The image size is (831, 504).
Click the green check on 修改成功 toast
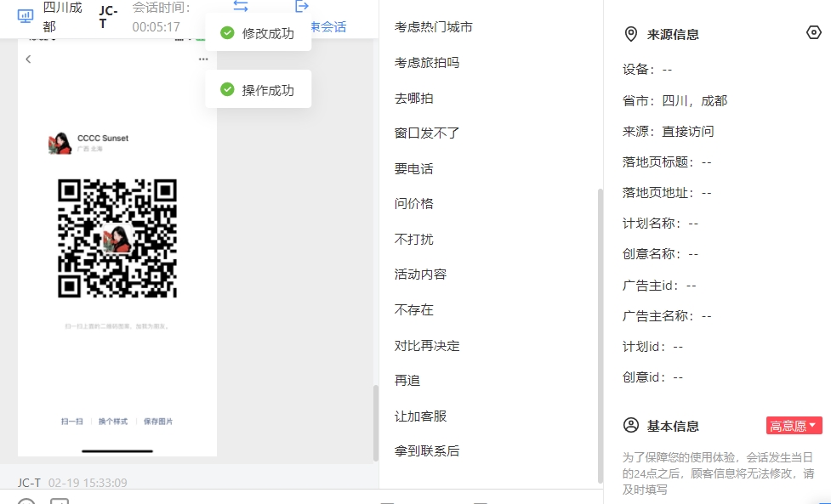227,33
